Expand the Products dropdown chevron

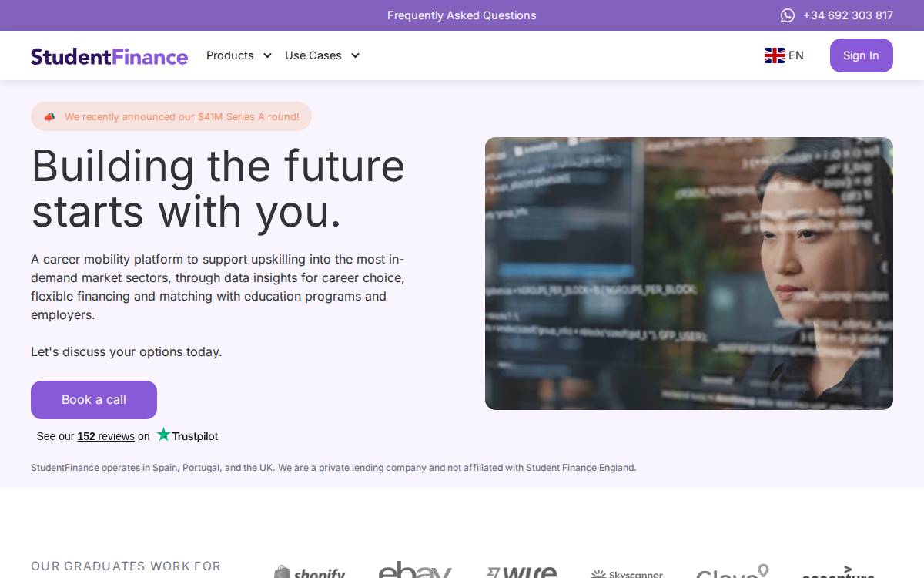[x=267, y=55]
